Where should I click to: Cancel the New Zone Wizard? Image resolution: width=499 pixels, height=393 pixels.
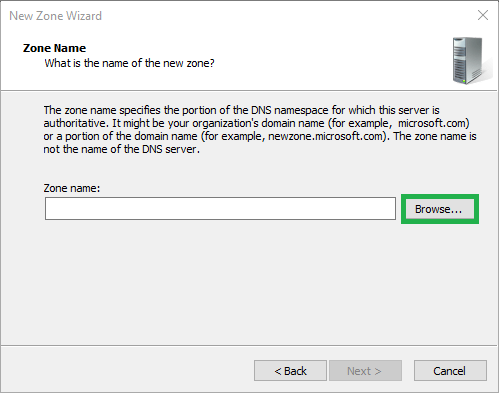(450, 370)
